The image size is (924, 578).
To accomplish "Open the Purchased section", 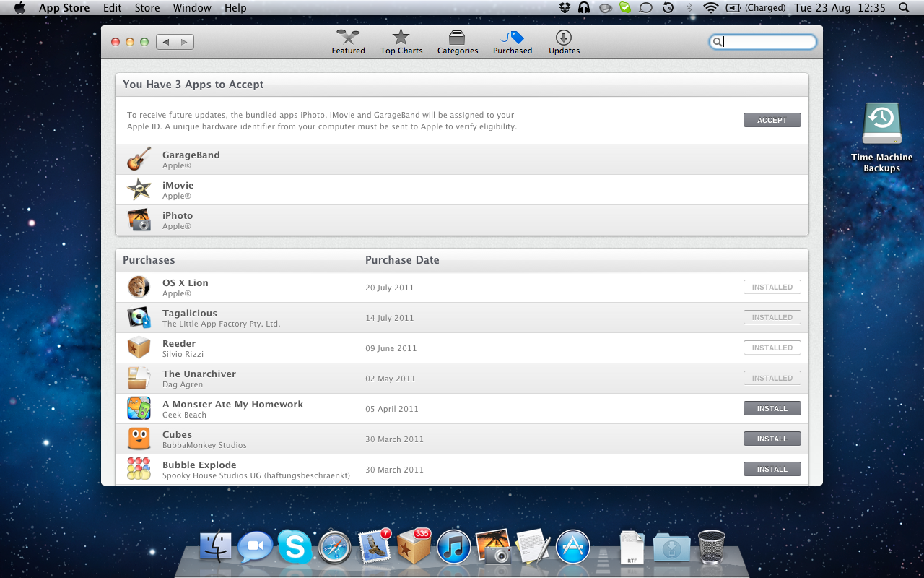I will [x=513, y=42].
